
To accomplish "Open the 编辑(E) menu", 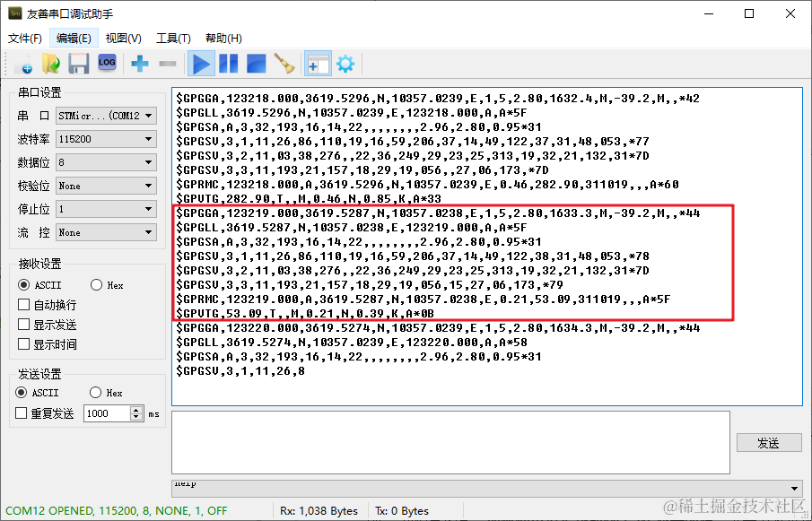I will (x=74, y=39).
